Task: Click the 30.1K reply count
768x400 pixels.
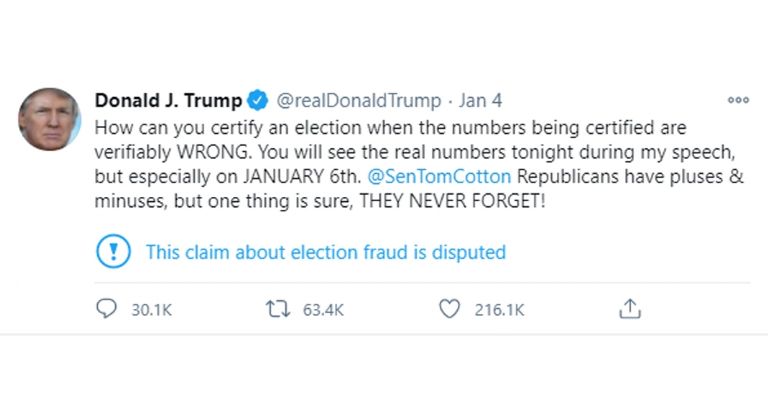Action: point(151,310)
